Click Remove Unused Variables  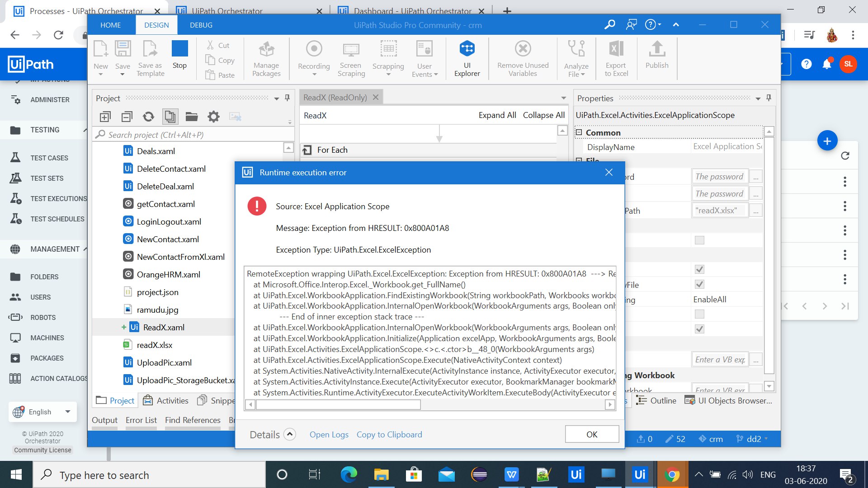click(523, 59)
